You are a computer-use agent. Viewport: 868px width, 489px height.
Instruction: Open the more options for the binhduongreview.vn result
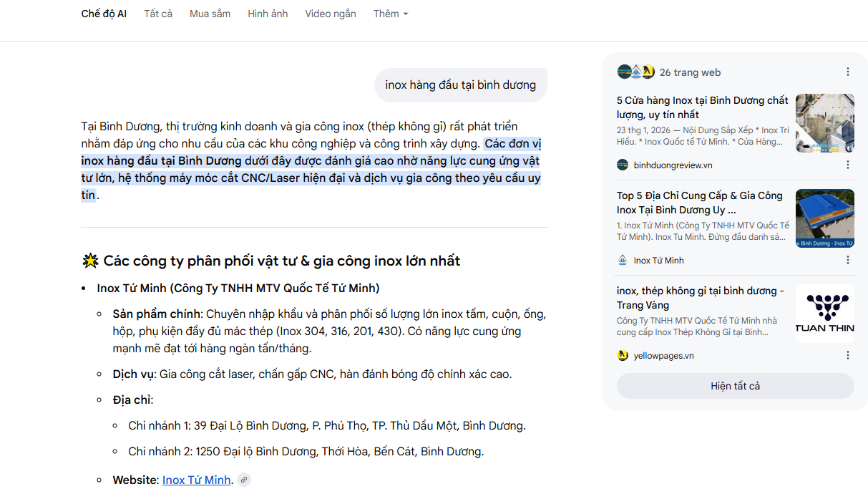coord(848,165)
